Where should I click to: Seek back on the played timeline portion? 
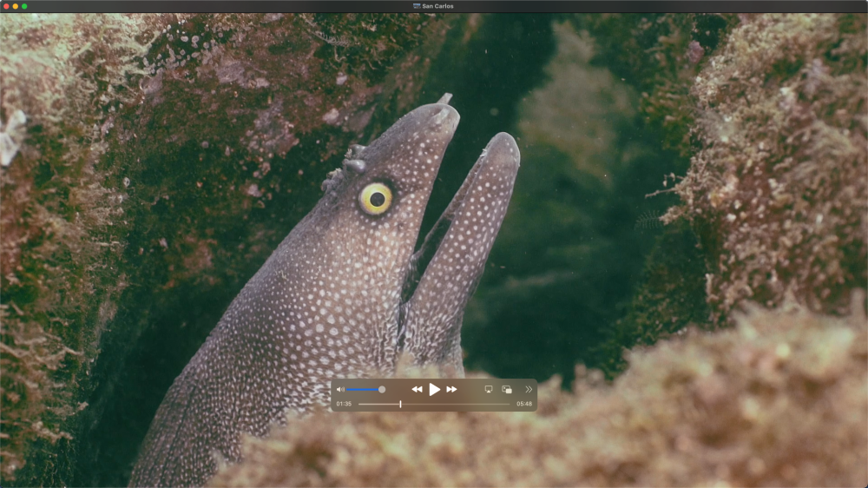[378, 404]
